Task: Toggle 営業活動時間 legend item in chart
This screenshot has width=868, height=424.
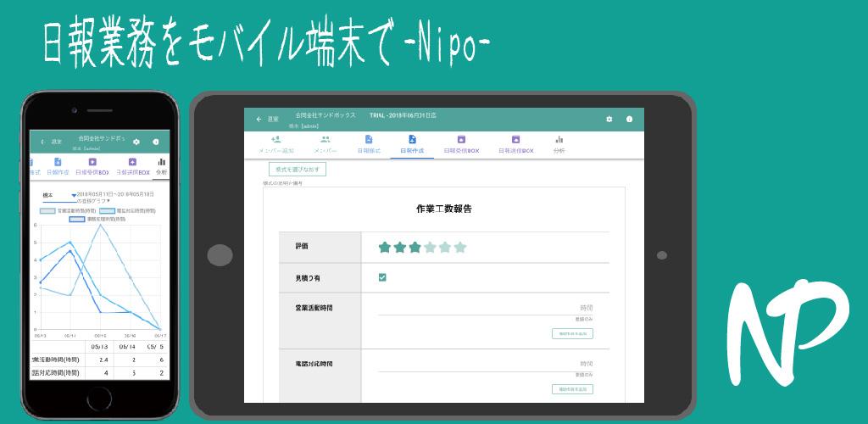Action: (x=68, y=211)
